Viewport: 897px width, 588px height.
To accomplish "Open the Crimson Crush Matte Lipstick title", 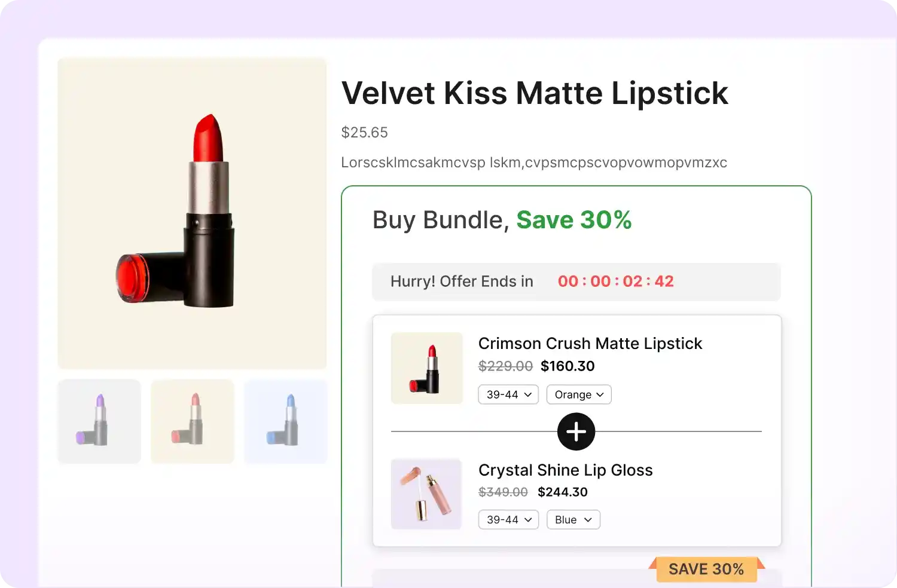I will 590,344.
